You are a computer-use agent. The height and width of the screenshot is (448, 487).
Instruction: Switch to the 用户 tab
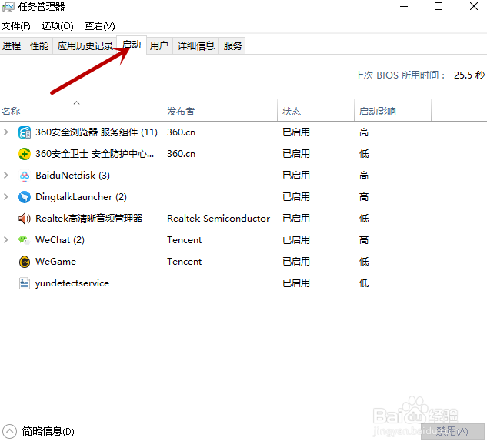coord(159,46)
